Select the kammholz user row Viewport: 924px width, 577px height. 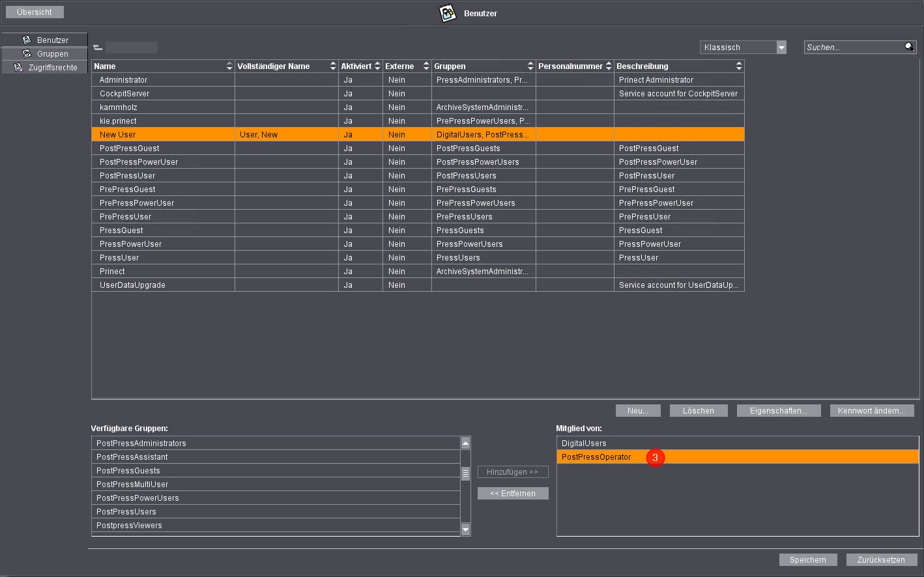[x=418, y=107]
